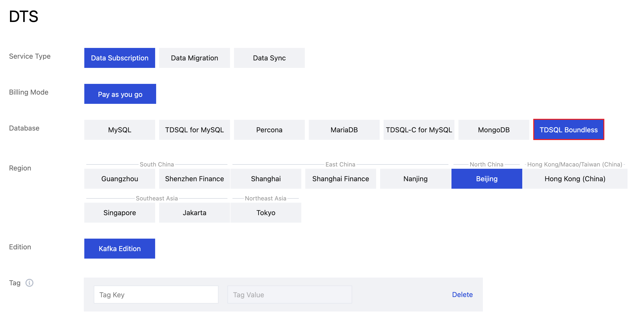Select Data Sync service type

(269, 58)
